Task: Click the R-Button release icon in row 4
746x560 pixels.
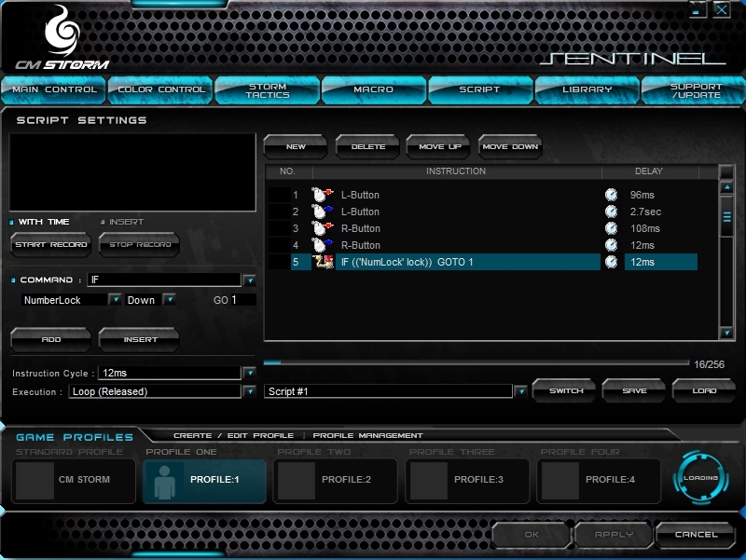Action: 322,245
